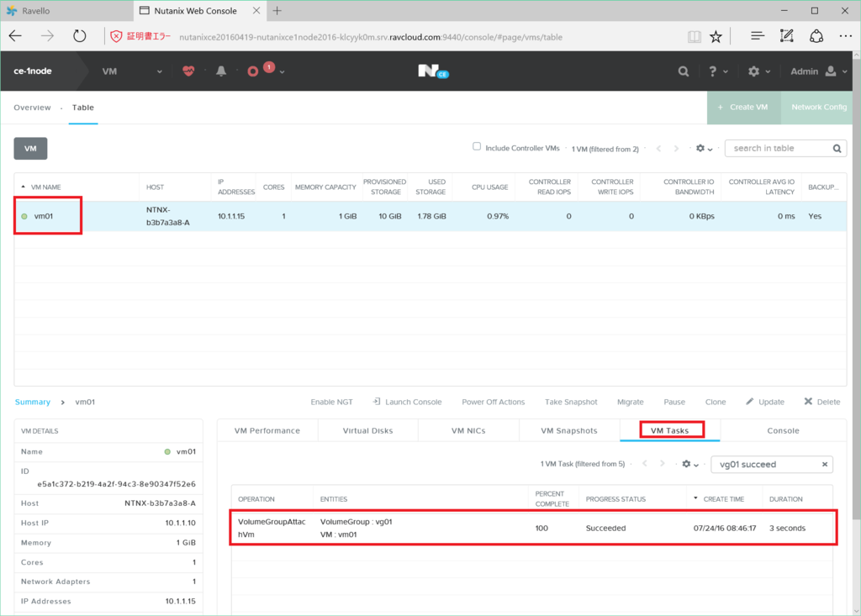Reload the page with refresh icon

(80, 37)
